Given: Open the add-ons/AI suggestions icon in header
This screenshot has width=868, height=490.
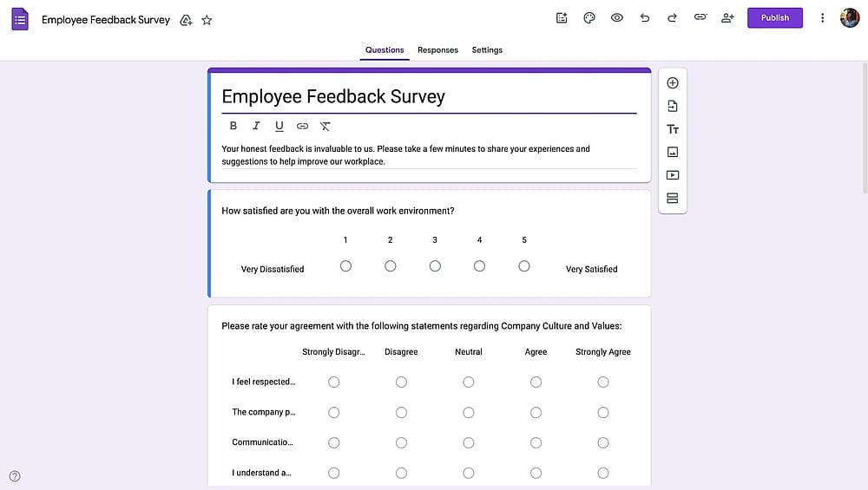Looking at the screenshot, I should [x=562, y=17].
